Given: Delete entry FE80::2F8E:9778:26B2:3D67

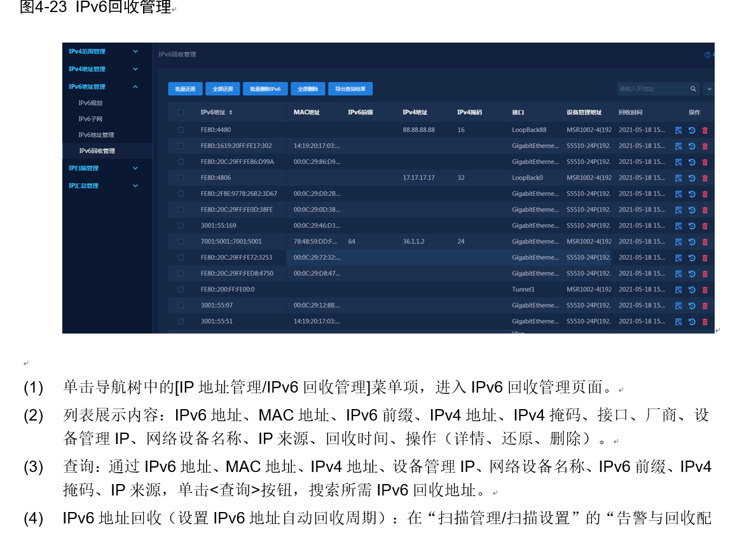Looking at the screenshot, I should [705, 194].
